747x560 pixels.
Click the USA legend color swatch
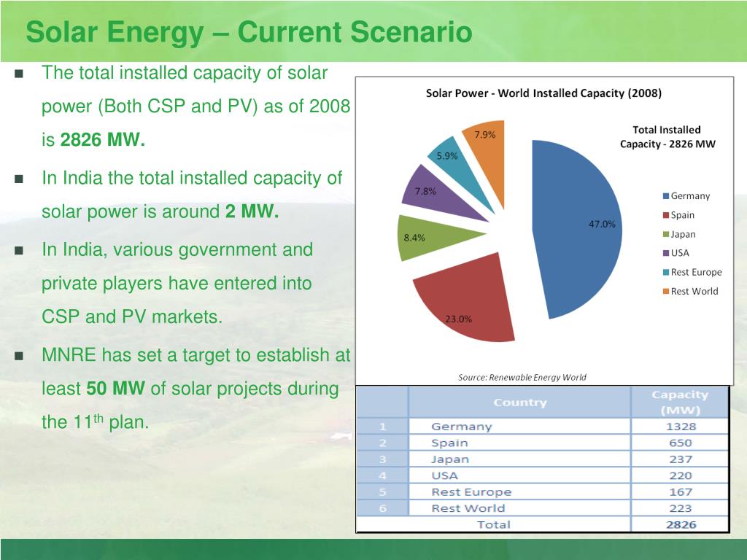666,253
